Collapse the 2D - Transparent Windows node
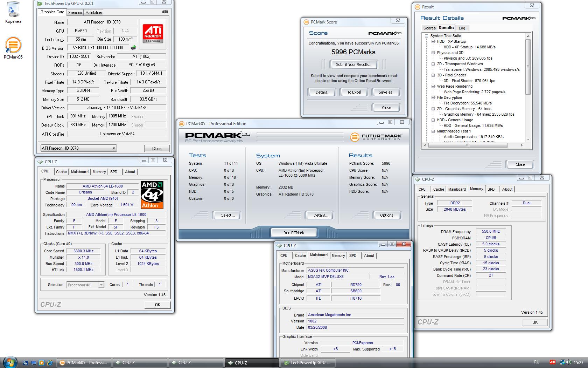 pyautogui.click(x=433, y=64)
